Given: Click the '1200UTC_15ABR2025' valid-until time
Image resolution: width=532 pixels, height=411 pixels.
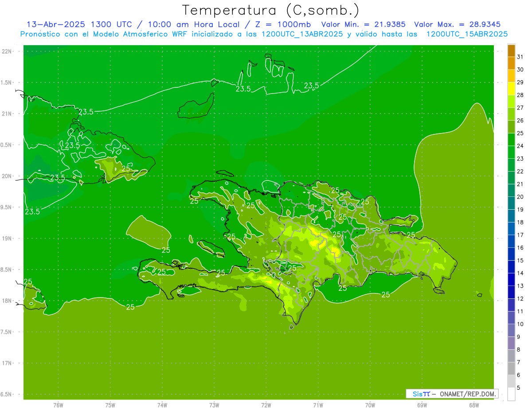Looking at the screenshot, I should pos(467,34).
